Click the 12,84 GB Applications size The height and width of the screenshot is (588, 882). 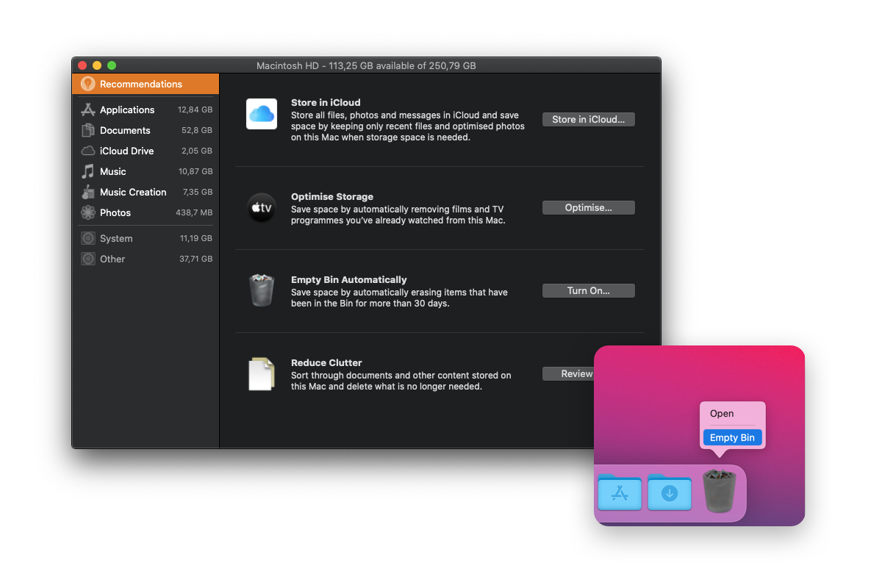(195, 110)
